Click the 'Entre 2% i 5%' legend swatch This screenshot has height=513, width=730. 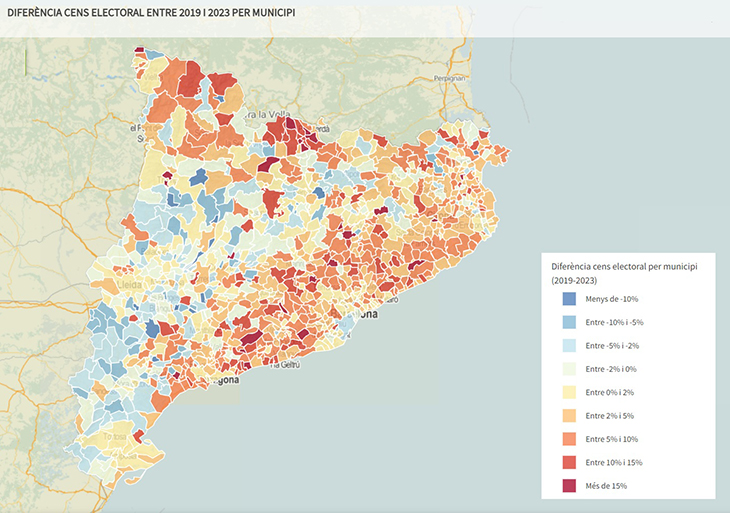coord(569,415)
